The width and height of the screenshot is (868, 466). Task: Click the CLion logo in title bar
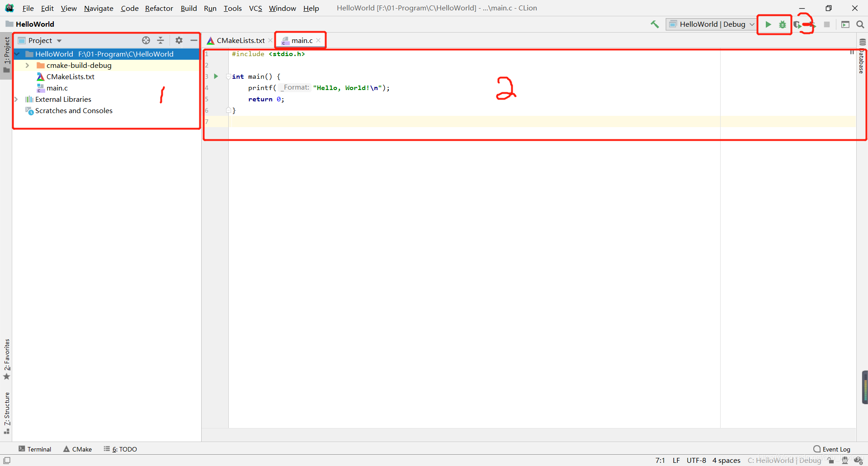click(9, 8)
